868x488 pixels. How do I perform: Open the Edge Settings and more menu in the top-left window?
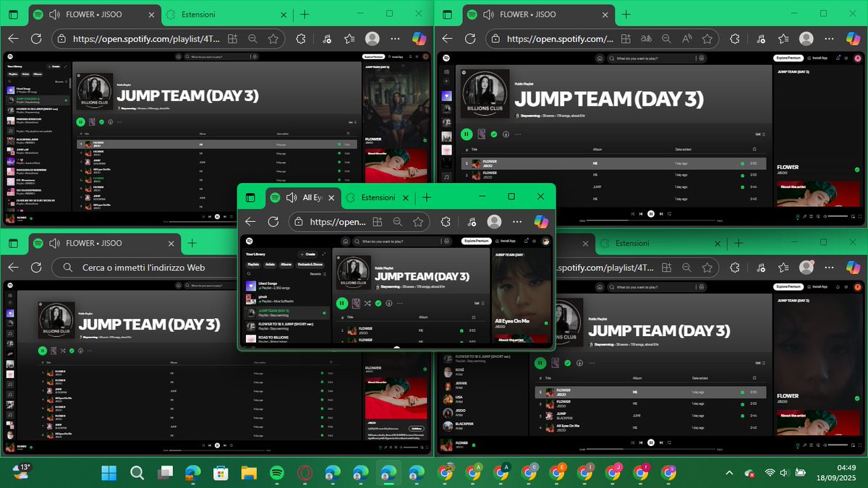click(396, 39)
